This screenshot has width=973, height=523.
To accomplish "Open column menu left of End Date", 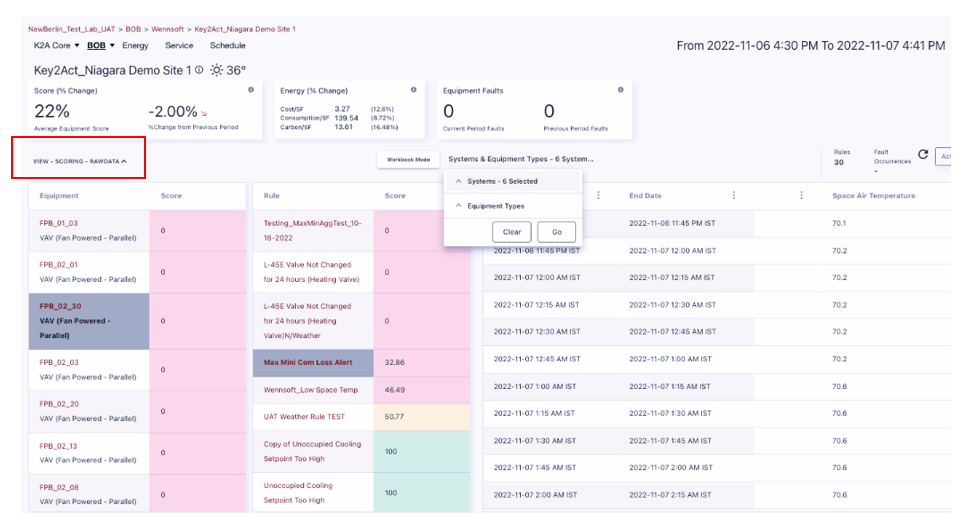I will [x=598, y=196].
